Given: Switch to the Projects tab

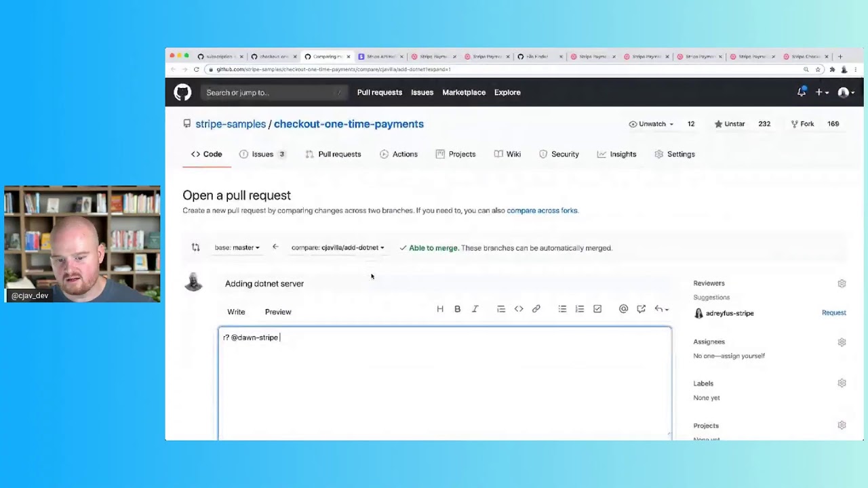Looking at the screenshot, I should 456,154.
